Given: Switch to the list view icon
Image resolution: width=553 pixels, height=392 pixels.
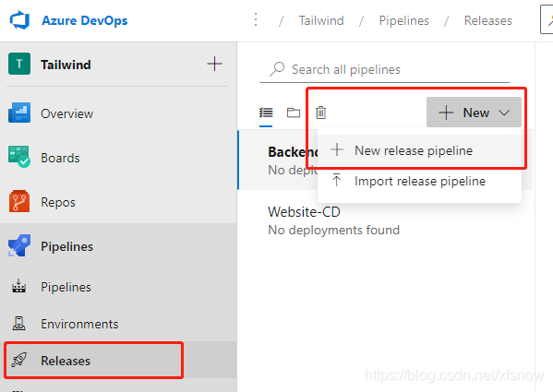Looking at the screenshot, I should click(266, 113).
